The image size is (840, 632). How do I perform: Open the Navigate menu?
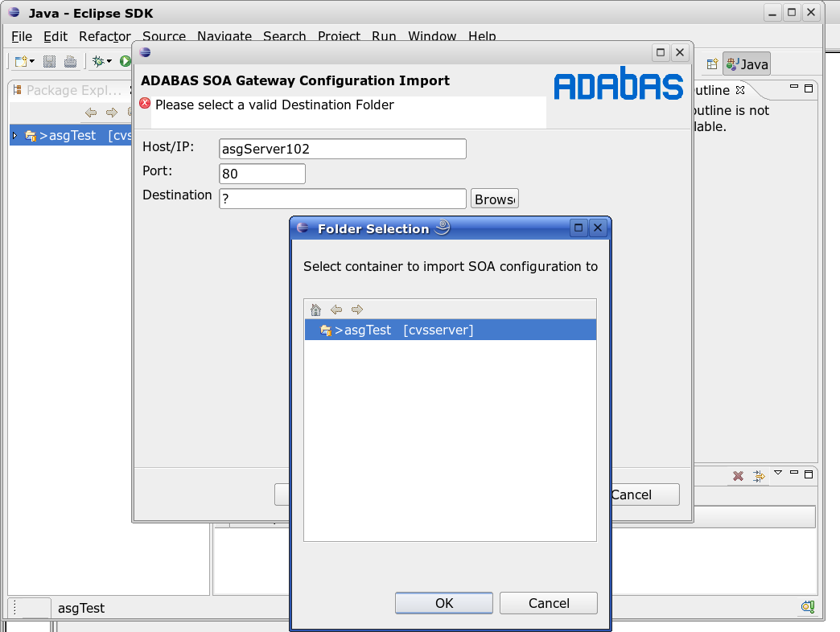point(224,35)
